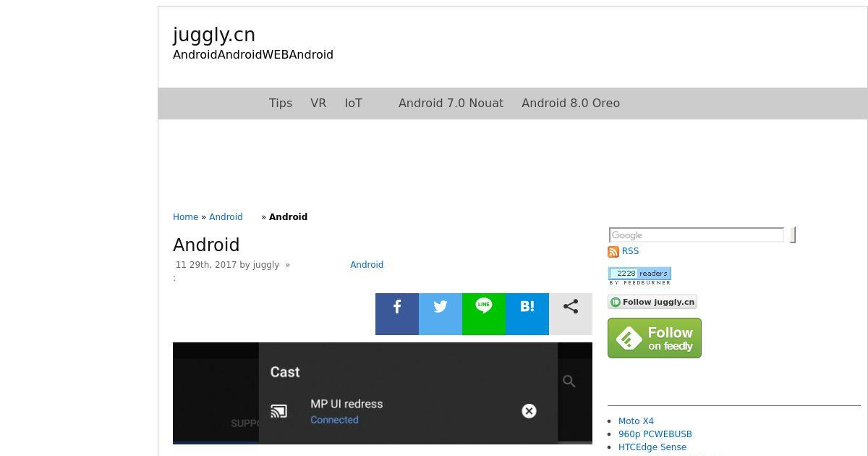Click the magnifier search icon in the screenshot
This screenshot has width=868, height=456.
click(x=569, y=381)
